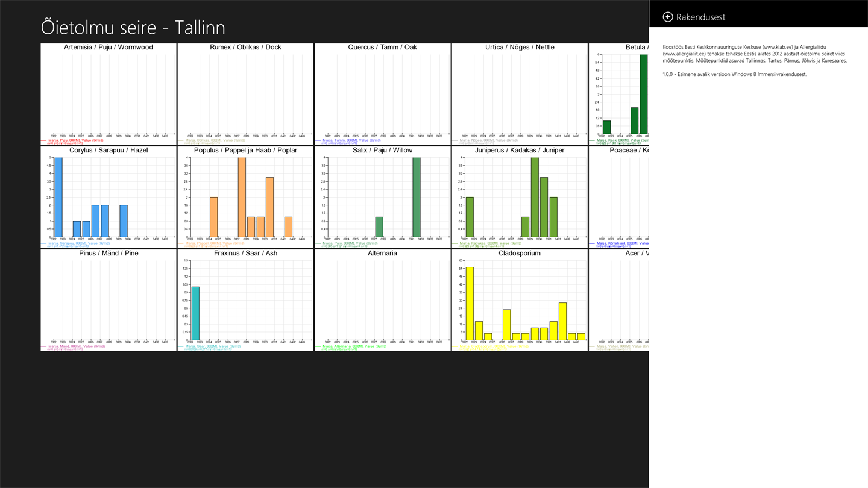The height and width of the screenshot is (488, 868).
Task: Open the partially visible Acer chart tile
Action: click(619, 300)
